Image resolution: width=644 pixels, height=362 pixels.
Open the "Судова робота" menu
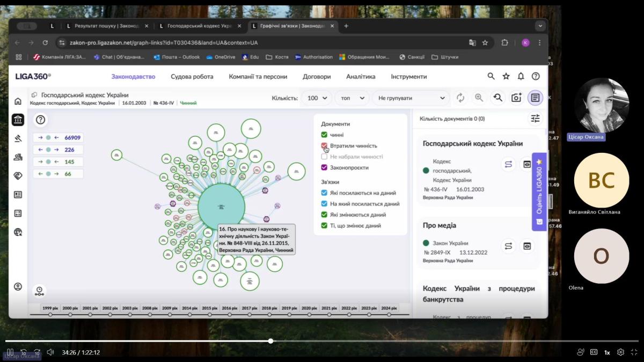click(x=192, y=76)
